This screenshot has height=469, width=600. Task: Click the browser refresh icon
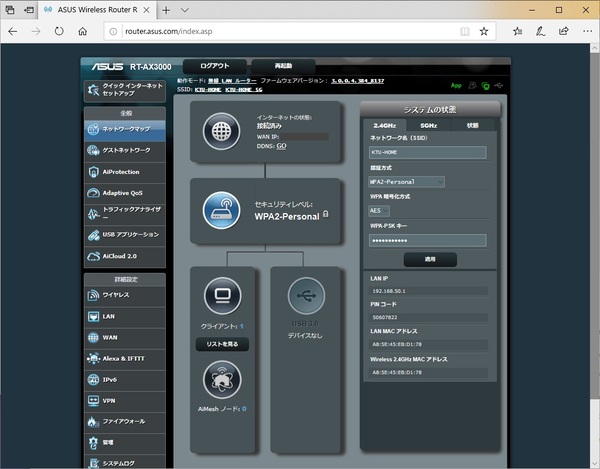(x=62, y=31)
